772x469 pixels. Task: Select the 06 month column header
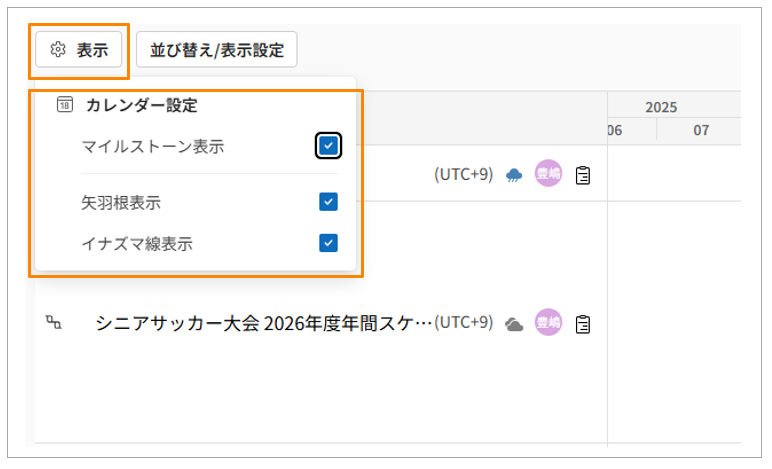click(615, 130)
